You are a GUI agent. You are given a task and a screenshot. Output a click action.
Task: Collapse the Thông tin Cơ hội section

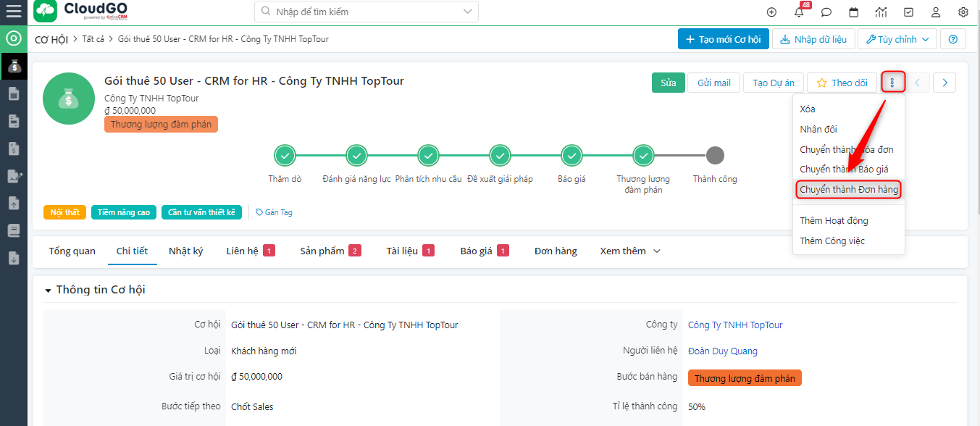pyautogui.click(x=49, y=290)
